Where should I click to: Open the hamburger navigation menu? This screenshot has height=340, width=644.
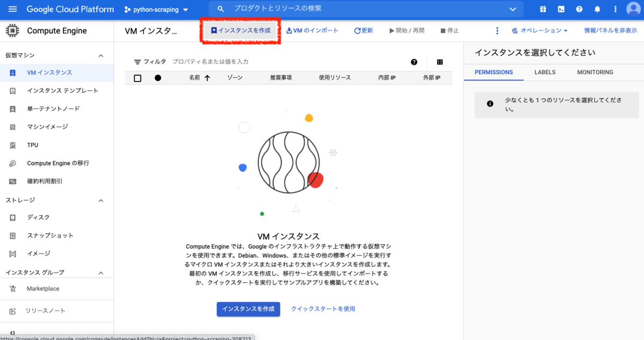pyautogui.click(x=13, y=9)
